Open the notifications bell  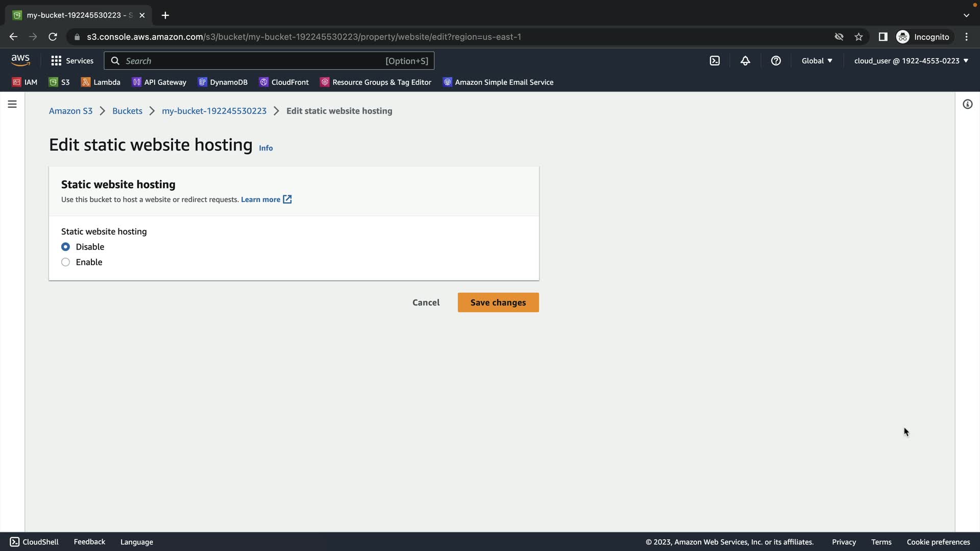point(745,61)
